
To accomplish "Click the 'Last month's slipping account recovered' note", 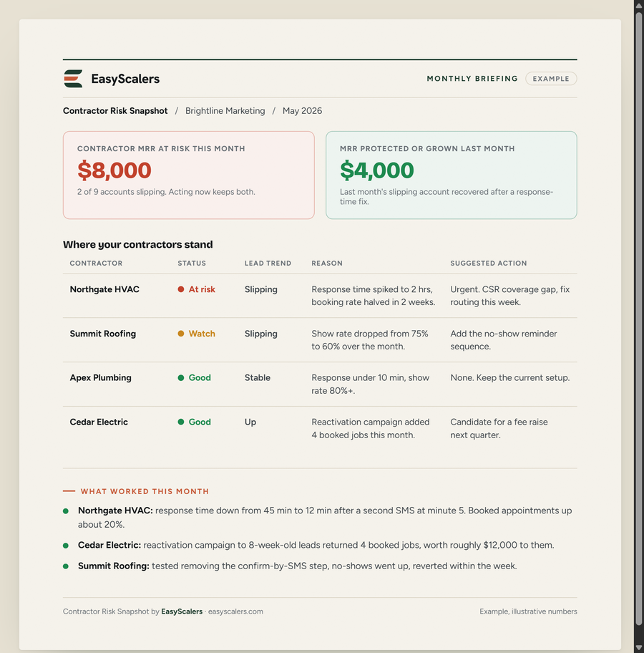I will [447, 197].
